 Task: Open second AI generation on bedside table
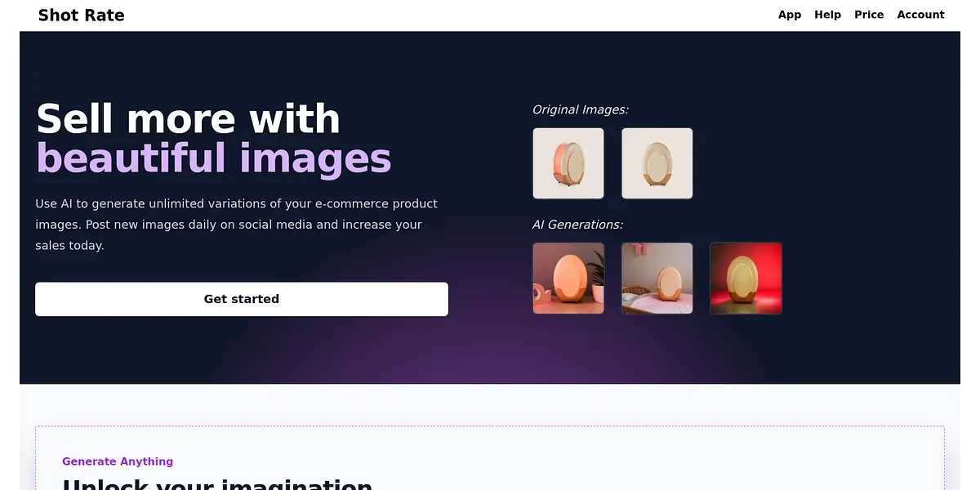657,278
